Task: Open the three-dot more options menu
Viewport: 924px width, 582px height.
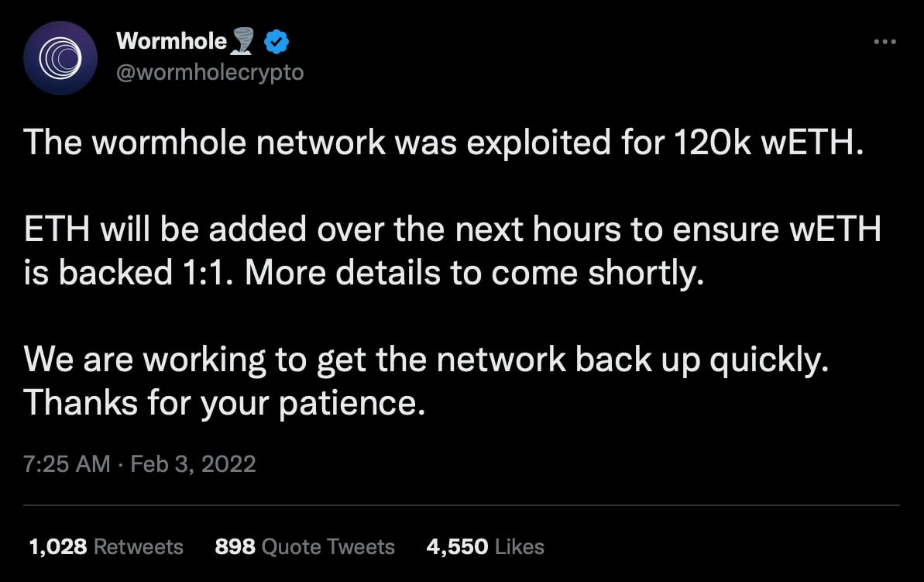Action: coord(884,41)
